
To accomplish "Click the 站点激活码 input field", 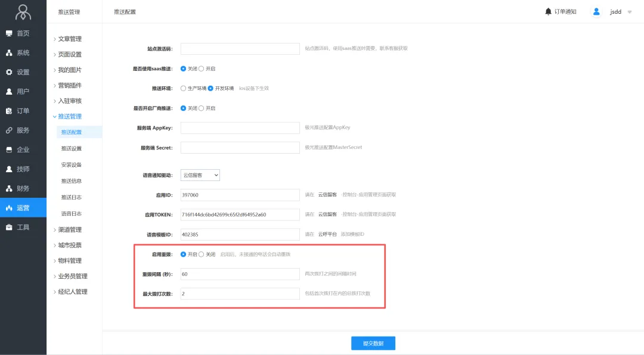I will pyautogui.click(x=240, y=49).
